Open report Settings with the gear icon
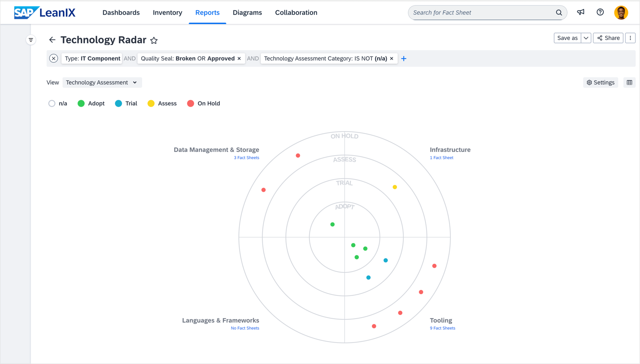The width and height of the screenshot is (640, 364). (x=600, y=83)
